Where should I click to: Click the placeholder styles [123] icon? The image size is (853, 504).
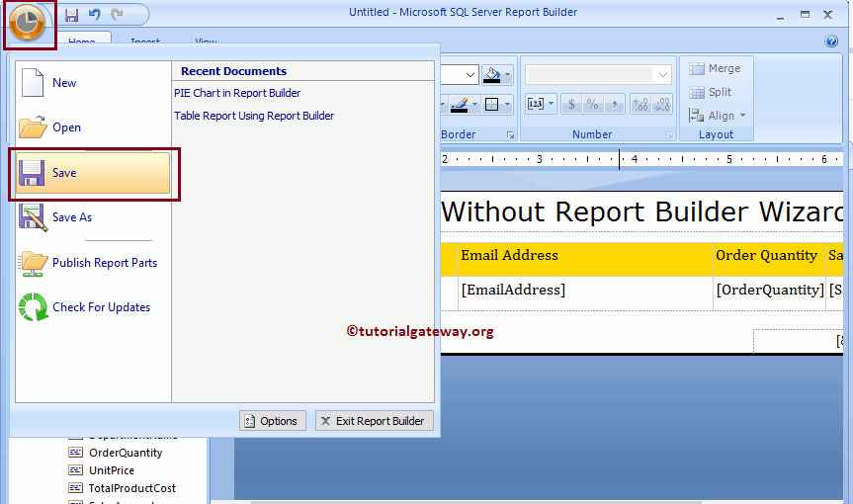tap(536, 104)
